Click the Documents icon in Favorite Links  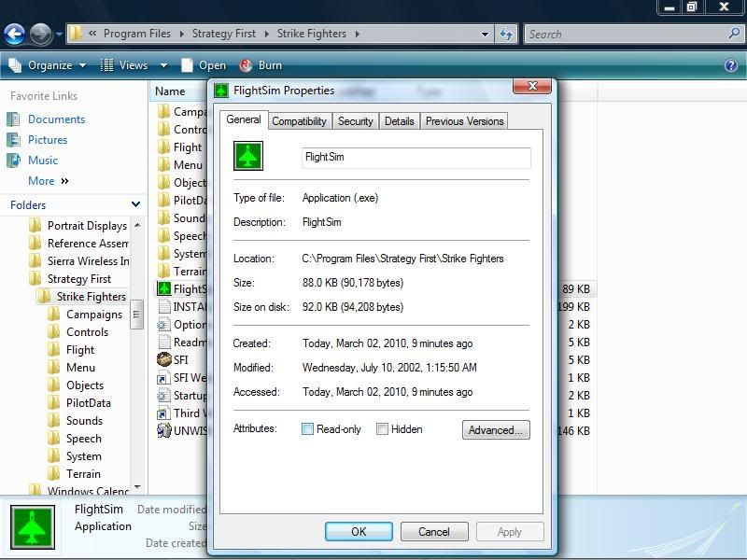click(x=14, y=119)
